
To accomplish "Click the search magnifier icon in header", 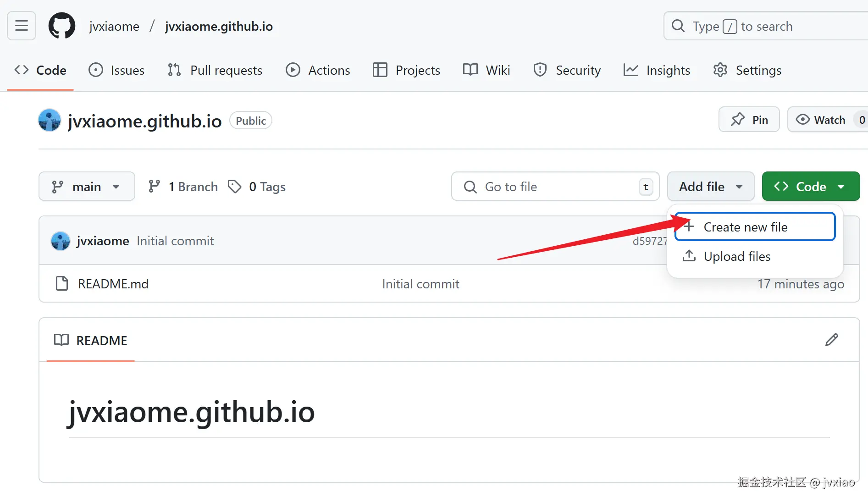I will (x=679, y=26).
